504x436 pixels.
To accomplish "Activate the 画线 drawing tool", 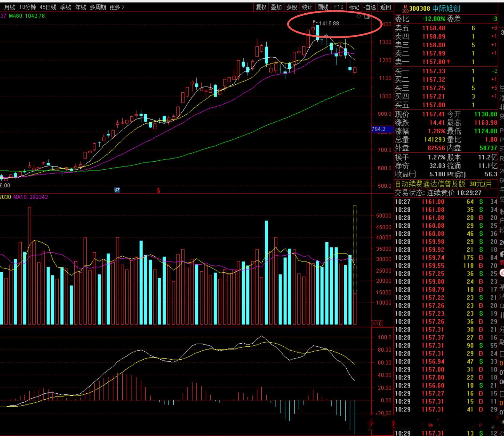I will (323, 7).
